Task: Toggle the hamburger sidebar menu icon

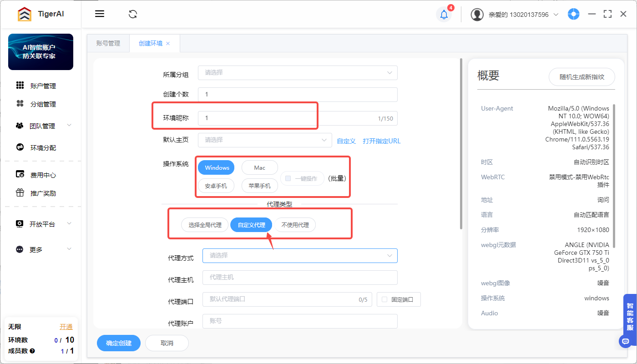Action: tap(100, 14)
